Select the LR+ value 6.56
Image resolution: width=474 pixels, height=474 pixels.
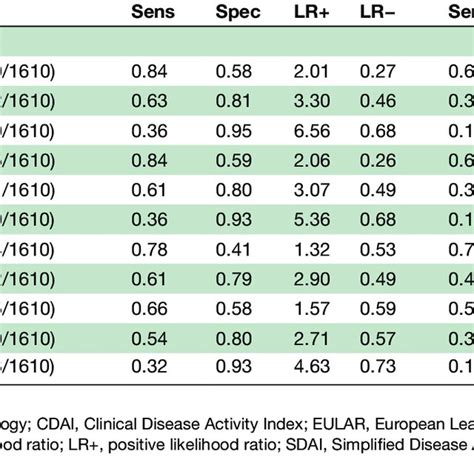pyautogui.click(x=312, y=131)
